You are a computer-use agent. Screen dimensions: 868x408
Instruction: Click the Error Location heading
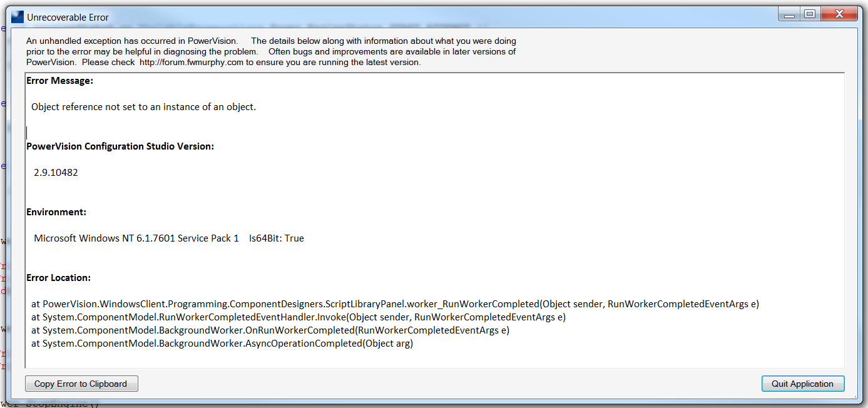pyautogui.click(x=58, y=278)
